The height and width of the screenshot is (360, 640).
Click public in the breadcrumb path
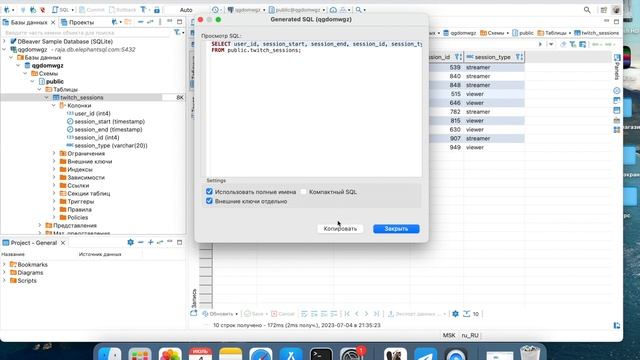click(523, 33)
